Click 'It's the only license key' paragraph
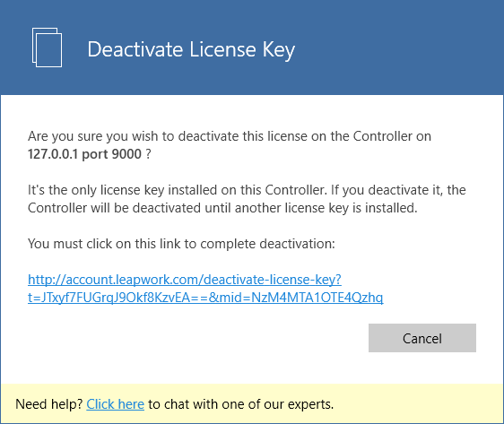The image size is (504, 424). coord(247,199)
